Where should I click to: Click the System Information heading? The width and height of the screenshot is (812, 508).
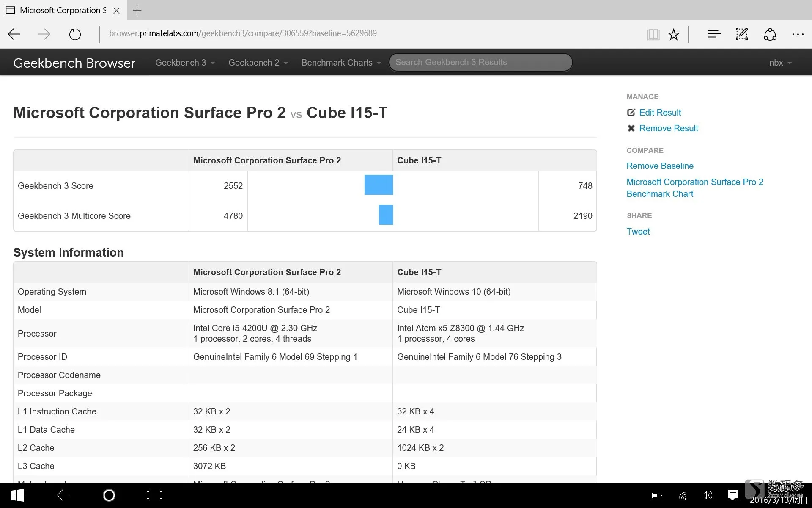(x=69, y=253)
